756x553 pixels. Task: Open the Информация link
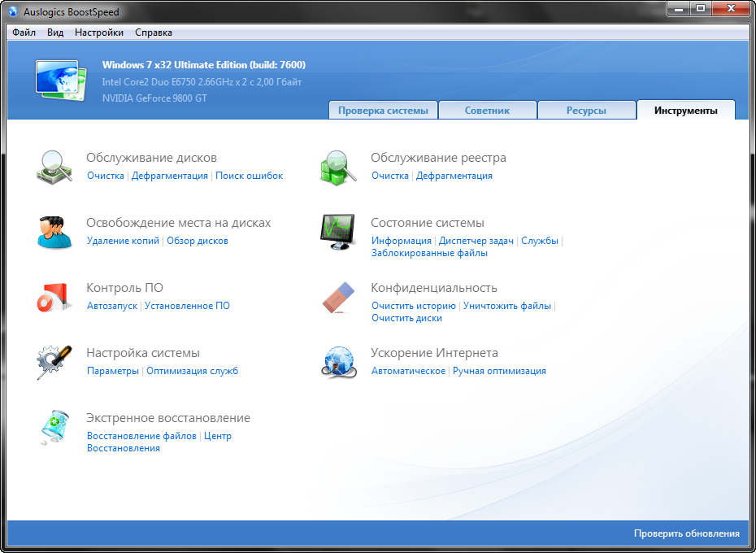(x=401, y=241)
